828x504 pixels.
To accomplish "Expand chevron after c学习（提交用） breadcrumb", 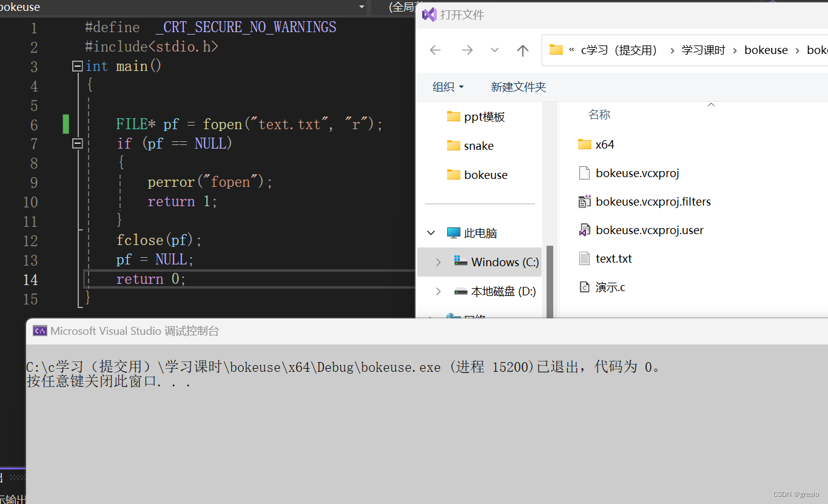I will click(x=672, y=50).
